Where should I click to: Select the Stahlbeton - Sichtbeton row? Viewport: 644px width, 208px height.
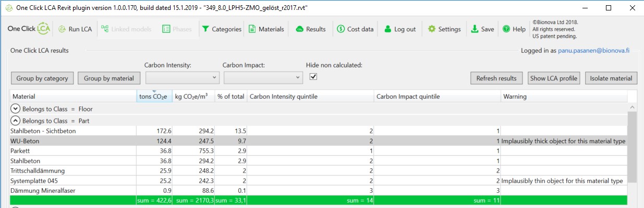click(x=318, y=131)
